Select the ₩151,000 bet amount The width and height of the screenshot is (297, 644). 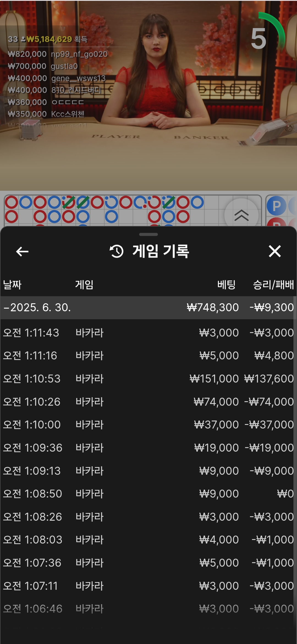click(x=214, y=379)
